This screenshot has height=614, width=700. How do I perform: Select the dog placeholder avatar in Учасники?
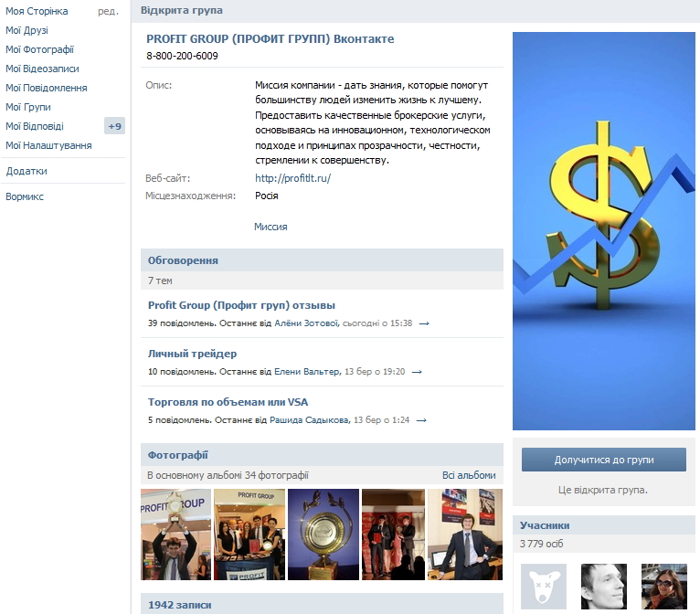pyautogui.click(x=544, y=587)
